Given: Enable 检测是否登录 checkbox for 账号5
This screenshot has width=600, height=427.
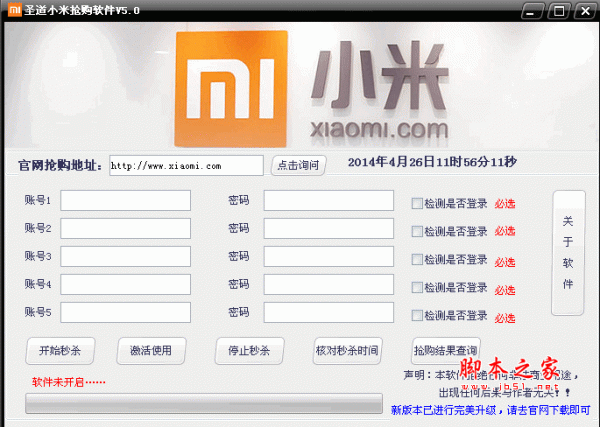Looking at the screenshot, I should (x=417, y=316).
